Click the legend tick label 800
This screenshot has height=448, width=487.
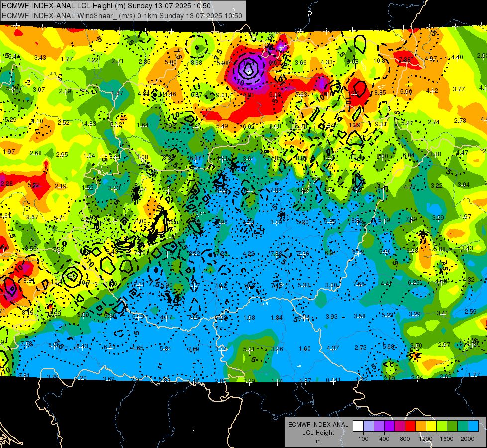coord(405,439)
